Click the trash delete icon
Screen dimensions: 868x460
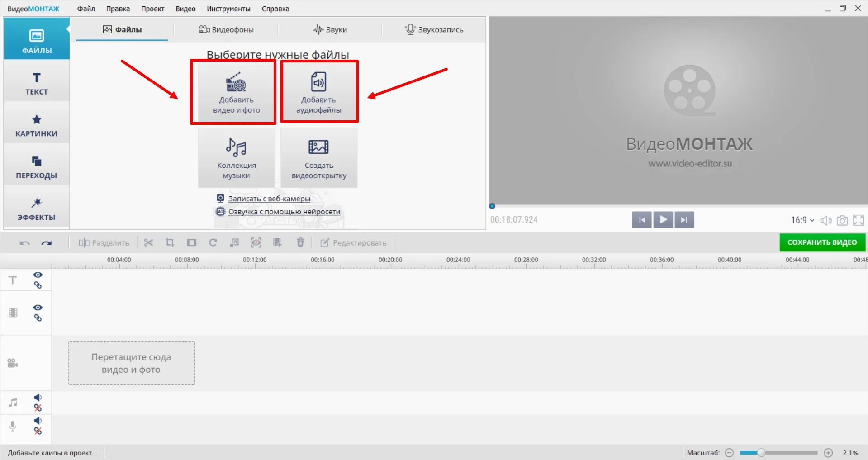(300, 243)
